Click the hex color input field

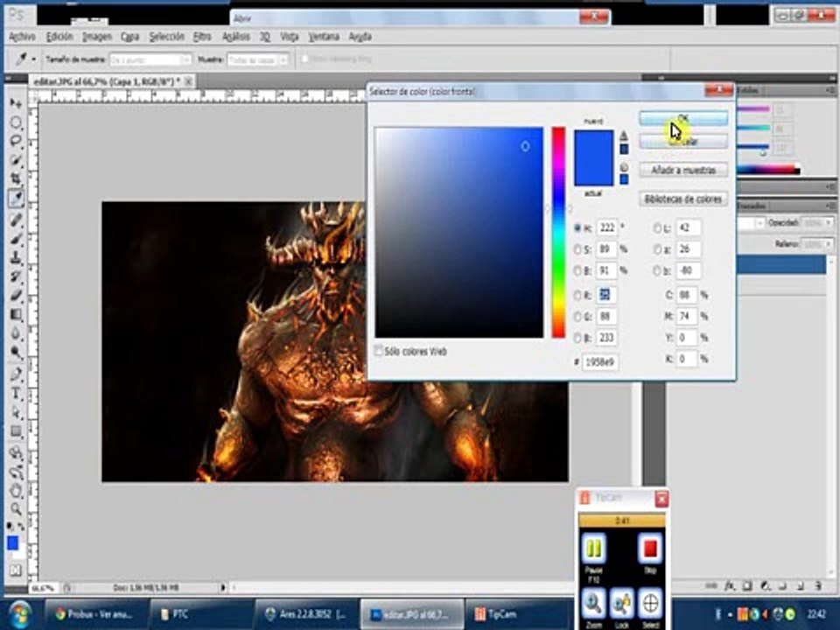(599, 362)
